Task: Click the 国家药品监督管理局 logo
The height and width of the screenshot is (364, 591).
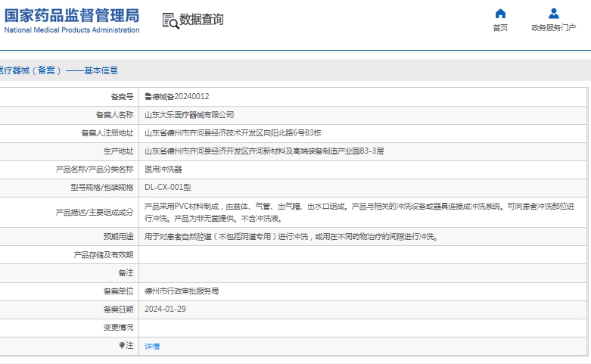Action: (x=72, y=16)
